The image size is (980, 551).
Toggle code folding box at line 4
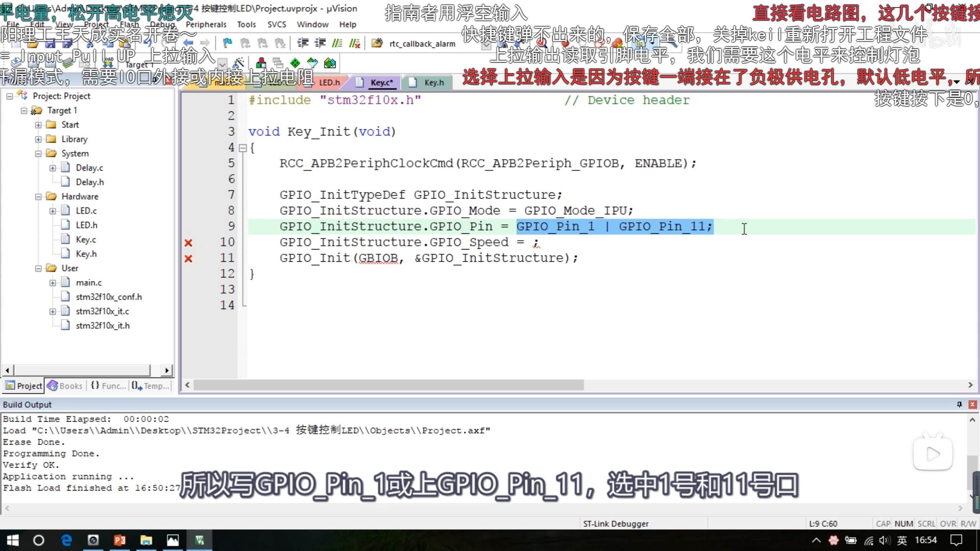click(x=243, y=148)
